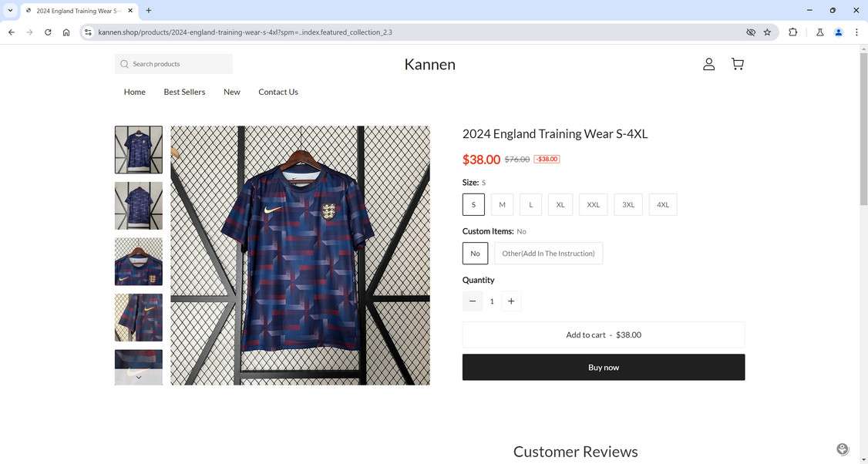This screenshot has height=464, width=868.
Task: Choose Other(Add In The Instruction) custom option
Action: click(x=548, y=254)
